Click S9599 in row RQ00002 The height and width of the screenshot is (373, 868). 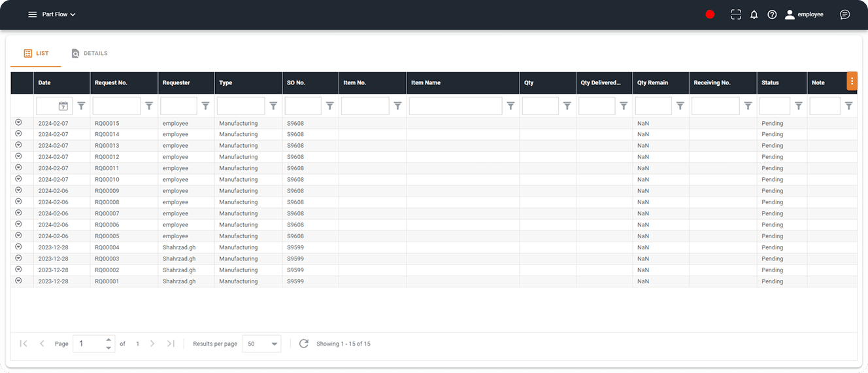click(x=295, y=270)
